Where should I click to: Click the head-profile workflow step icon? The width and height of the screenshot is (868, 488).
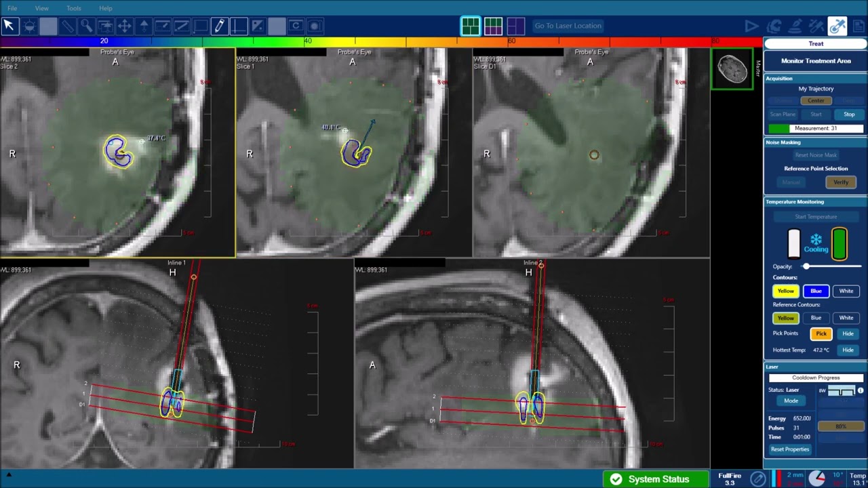774,26
